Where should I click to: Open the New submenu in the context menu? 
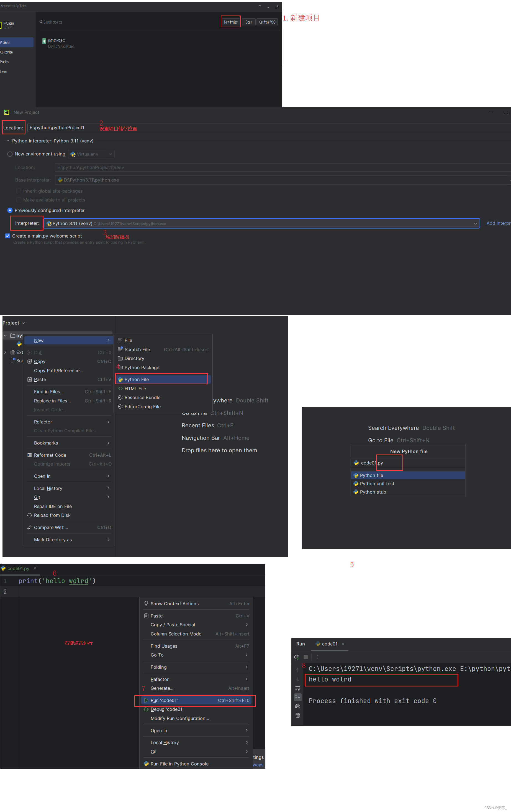pos(69,340)
